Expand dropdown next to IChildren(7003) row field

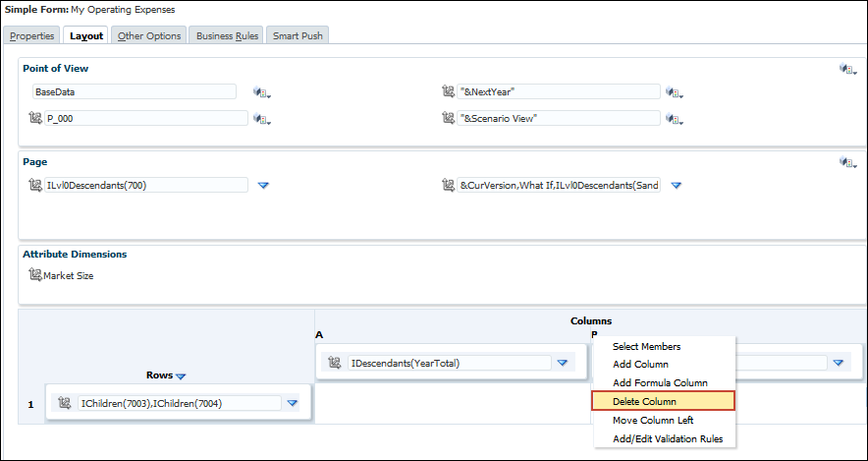click(x=293, y=404)
